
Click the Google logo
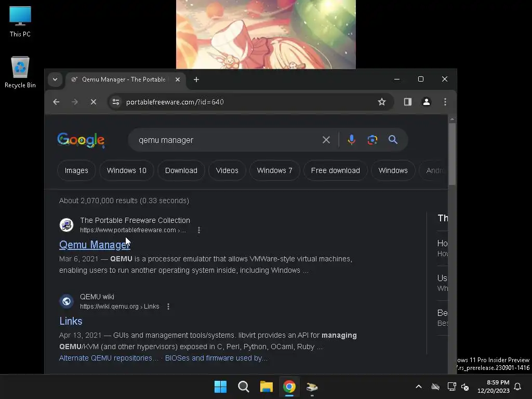point(81,140)
